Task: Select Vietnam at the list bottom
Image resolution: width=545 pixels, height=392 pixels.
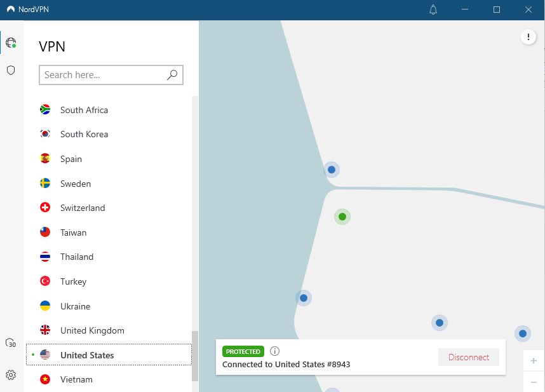Action: click(x=75, y=379)
